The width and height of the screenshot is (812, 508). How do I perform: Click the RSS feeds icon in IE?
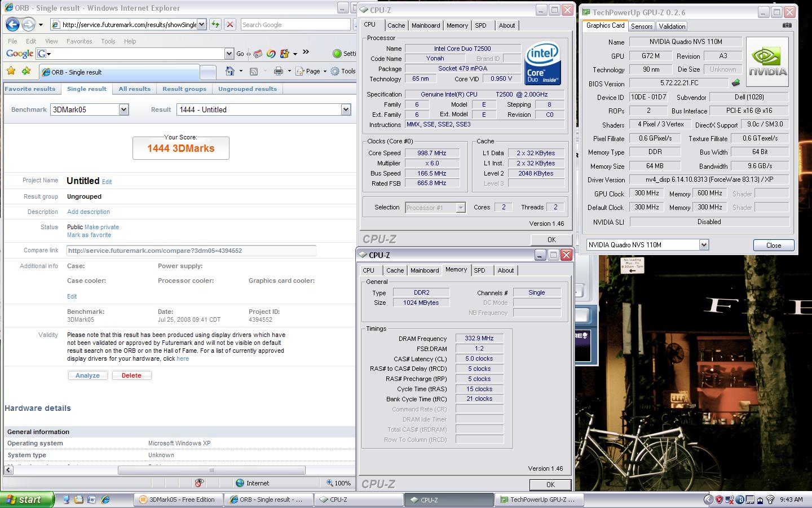coord(254,71)
